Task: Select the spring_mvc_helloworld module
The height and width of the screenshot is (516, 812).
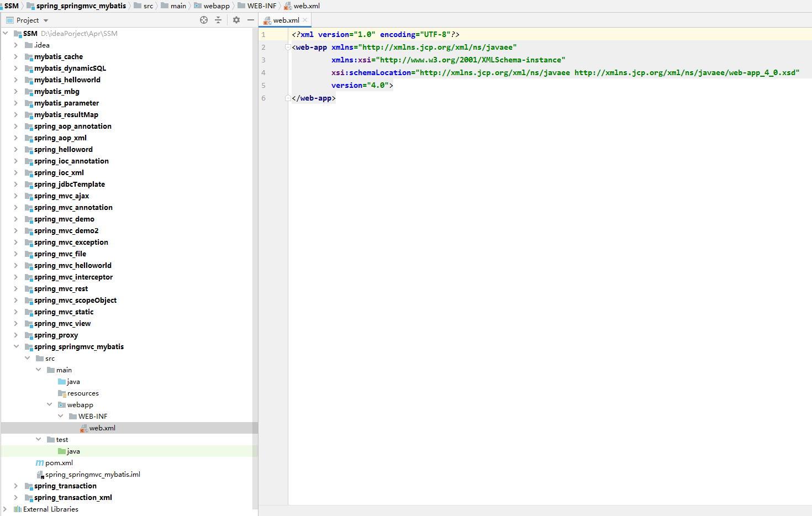Action: (72, 265)
